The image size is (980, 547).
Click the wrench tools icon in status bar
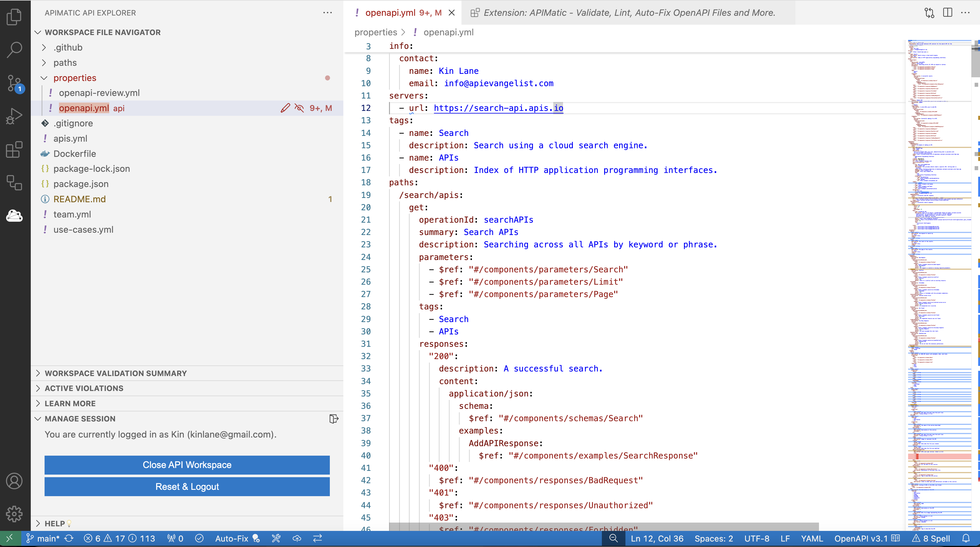[x=276, y=538]
